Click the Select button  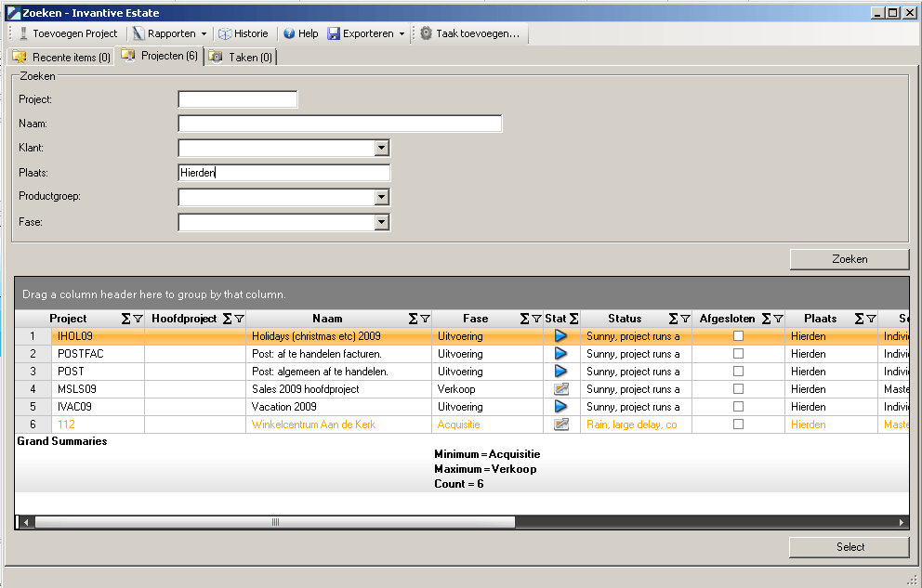(850, 547)
